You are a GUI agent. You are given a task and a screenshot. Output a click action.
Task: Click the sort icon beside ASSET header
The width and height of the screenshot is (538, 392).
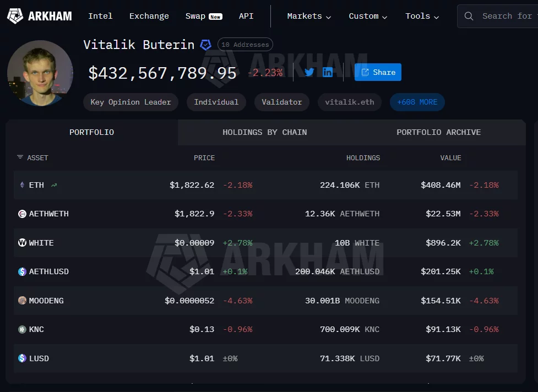(20, 158)
